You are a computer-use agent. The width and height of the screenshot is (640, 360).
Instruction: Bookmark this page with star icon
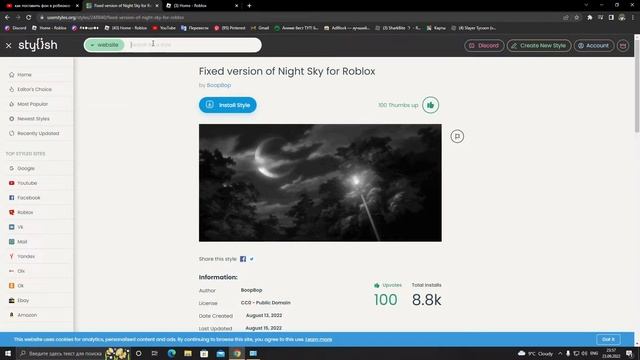[x=577, y=18]
